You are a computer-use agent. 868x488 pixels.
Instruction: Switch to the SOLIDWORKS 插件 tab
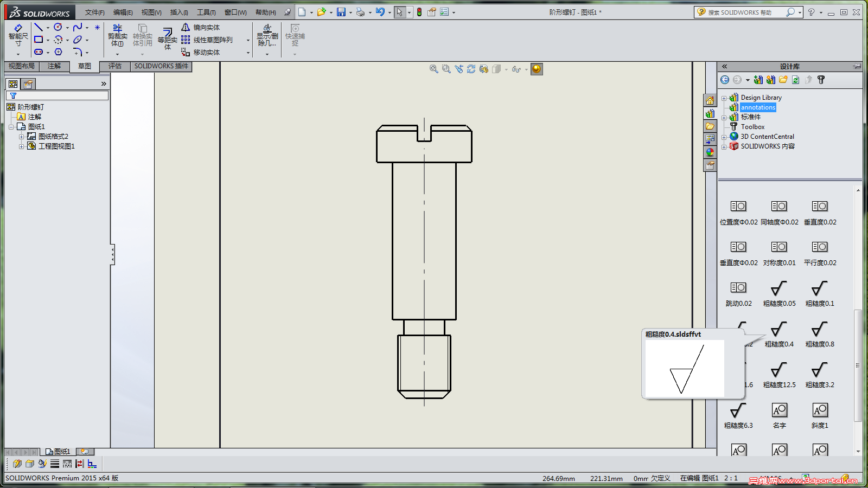point(161,66)
